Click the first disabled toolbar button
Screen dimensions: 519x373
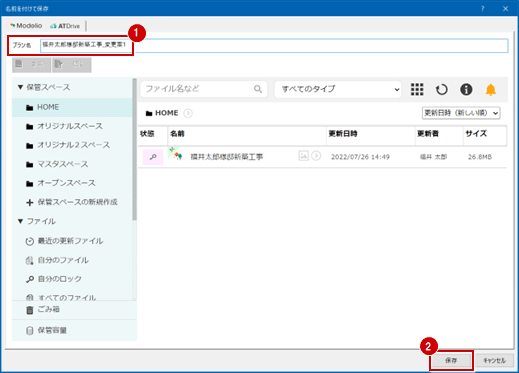pos(31,65)
